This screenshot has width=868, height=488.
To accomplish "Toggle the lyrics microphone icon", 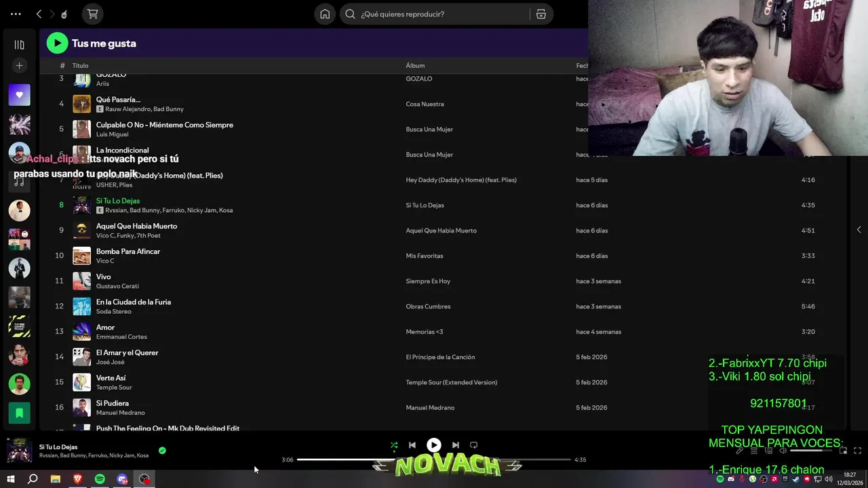I will (x=740, y=451).
